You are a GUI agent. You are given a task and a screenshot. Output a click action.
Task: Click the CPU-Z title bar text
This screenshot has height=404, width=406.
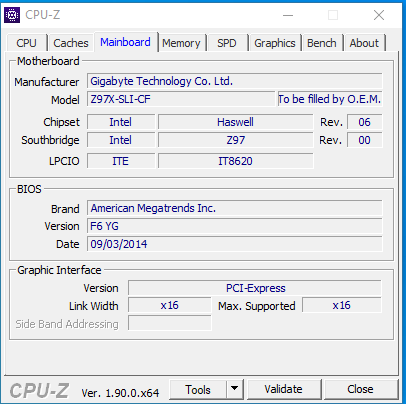(43, 15)
